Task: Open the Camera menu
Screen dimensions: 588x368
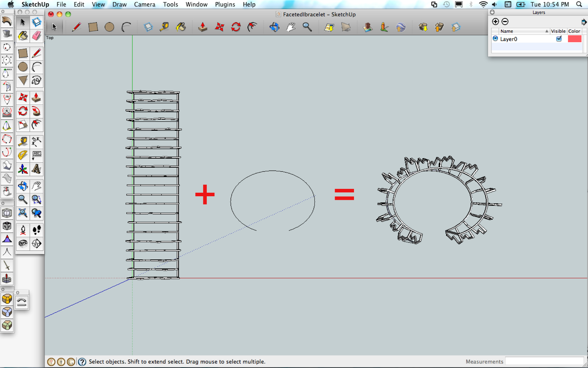Action: [x=144, y=4]
